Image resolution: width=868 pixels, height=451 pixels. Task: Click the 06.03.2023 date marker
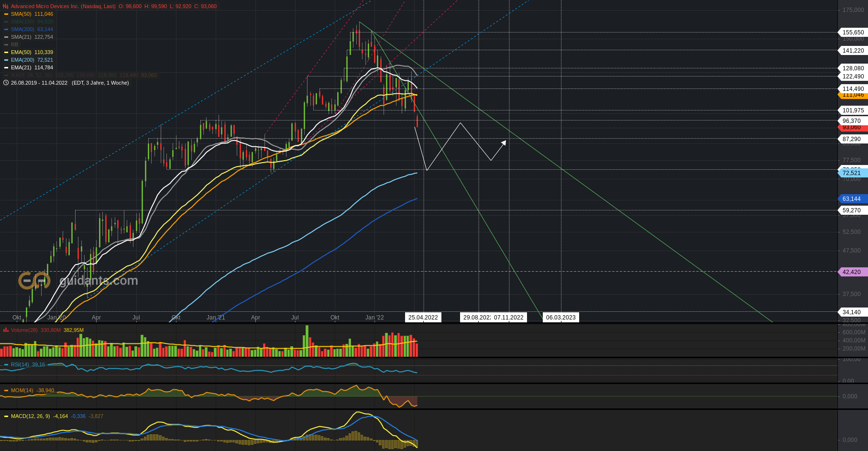[x=561, y=318]
